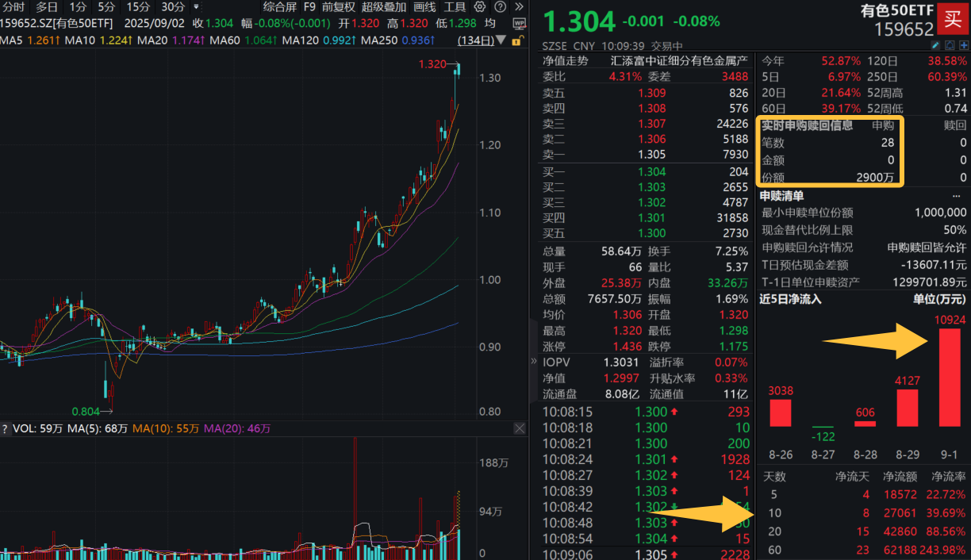Select the cyan pencil edit icon below 159652
This screenshot has width=971, height=560.
[x=935, y=45]
